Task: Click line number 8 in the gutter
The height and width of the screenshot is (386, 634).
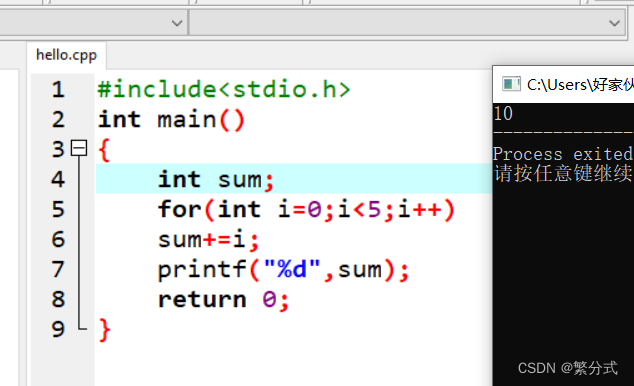Action: pos(58,299)
